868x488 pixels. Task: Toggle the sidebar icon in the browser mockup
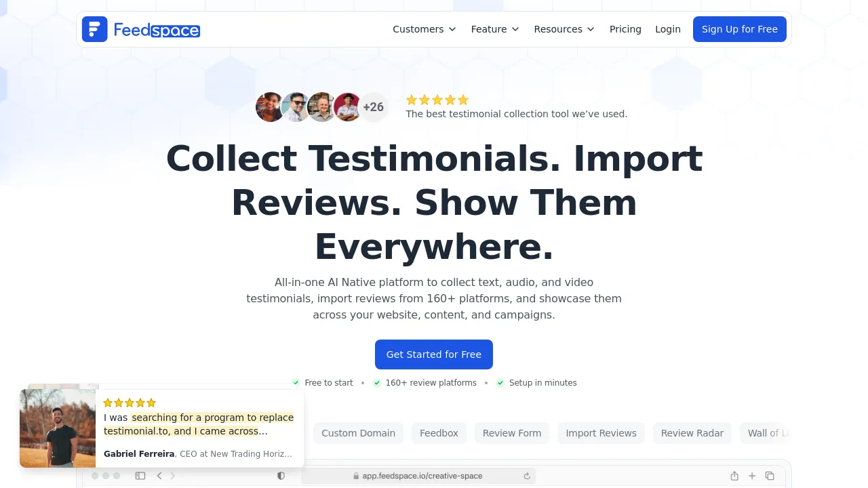[140, 476]
